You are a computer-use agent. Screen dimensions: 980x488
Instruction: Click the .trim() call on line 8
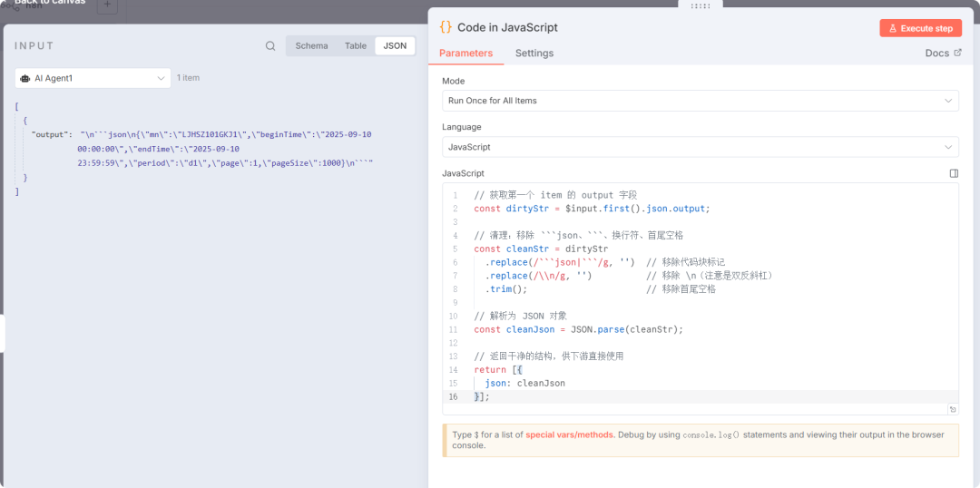tap(505, 289)
